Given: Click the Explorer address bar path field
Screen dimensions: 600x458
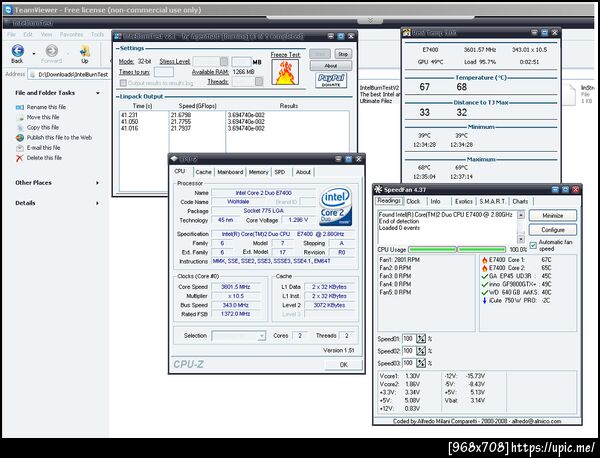Looking at the screenshot, I should [70, 75].
